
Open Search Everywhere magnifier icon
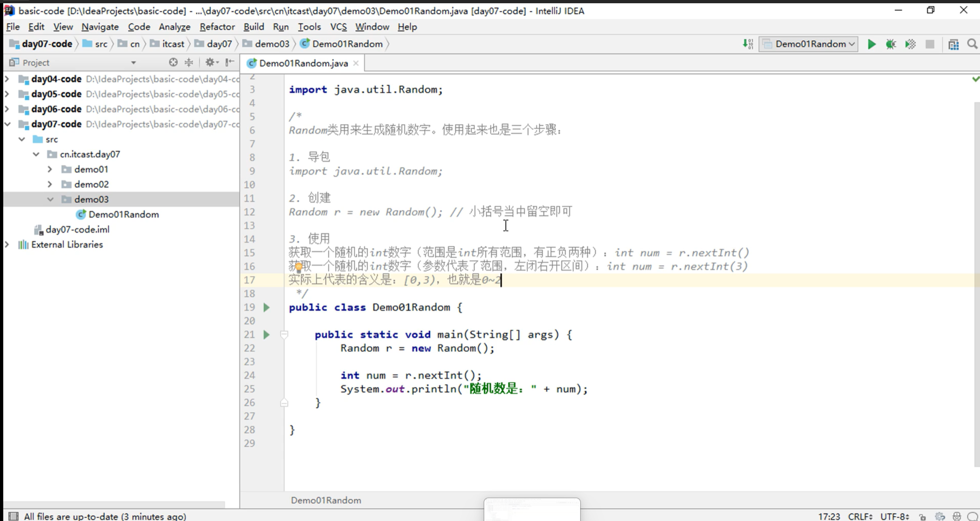click(x=972, y=44)
